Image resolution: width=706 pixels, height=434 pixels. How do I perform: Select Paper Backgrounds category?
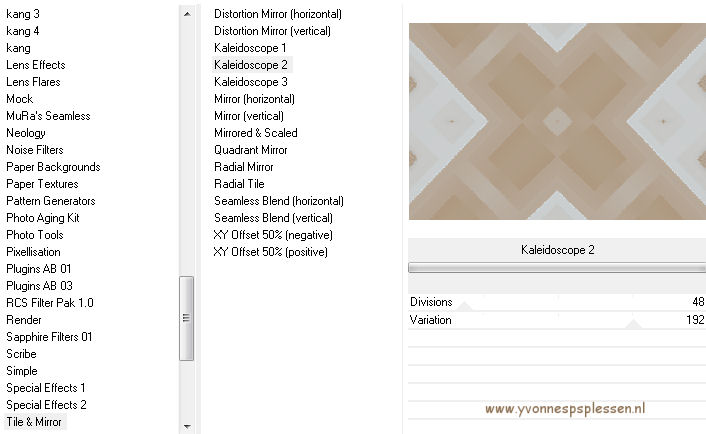click(53, 167)
